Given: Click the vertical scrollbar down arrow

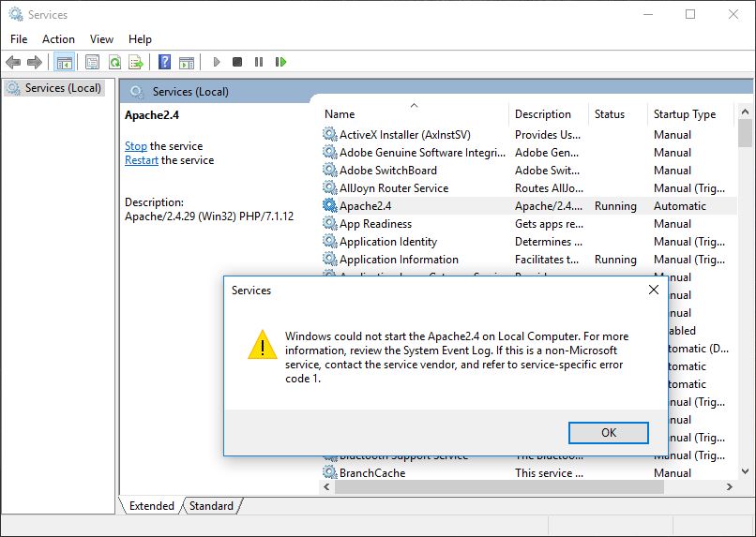Looking at the screenshot, I should pos(745,471).
